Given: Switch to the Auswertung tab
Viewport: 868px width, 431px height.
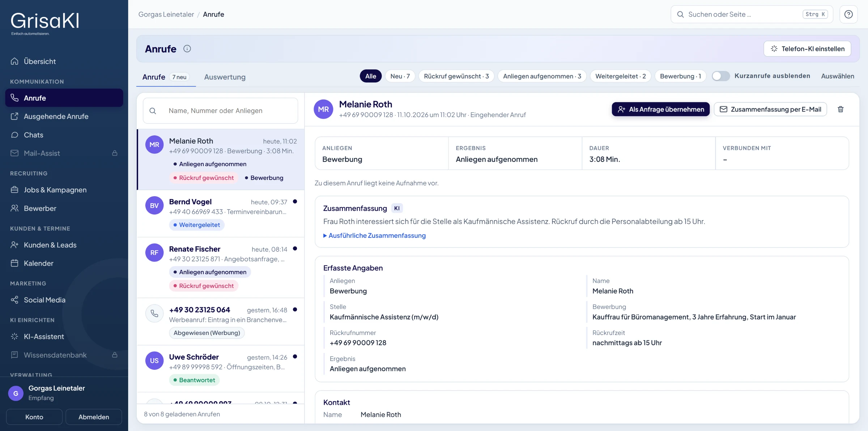Looking at the screenshot, I should (225, 77).
